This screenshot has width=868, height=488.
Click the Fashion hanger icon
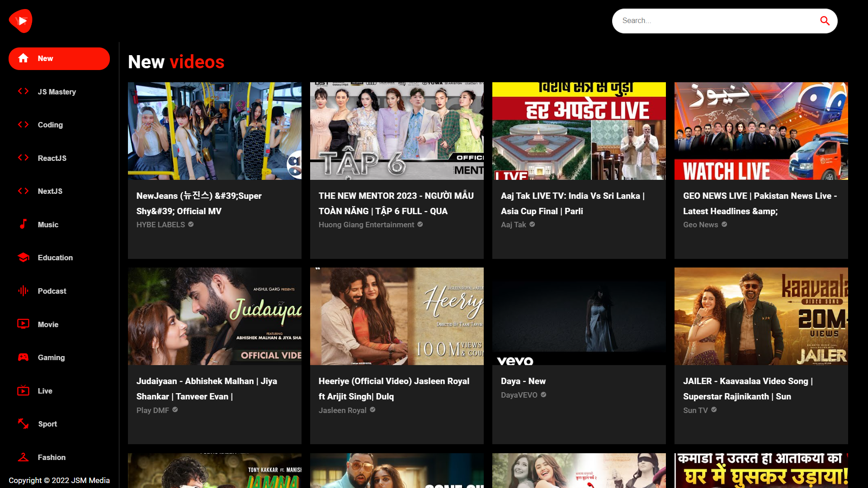click(23, 457)
